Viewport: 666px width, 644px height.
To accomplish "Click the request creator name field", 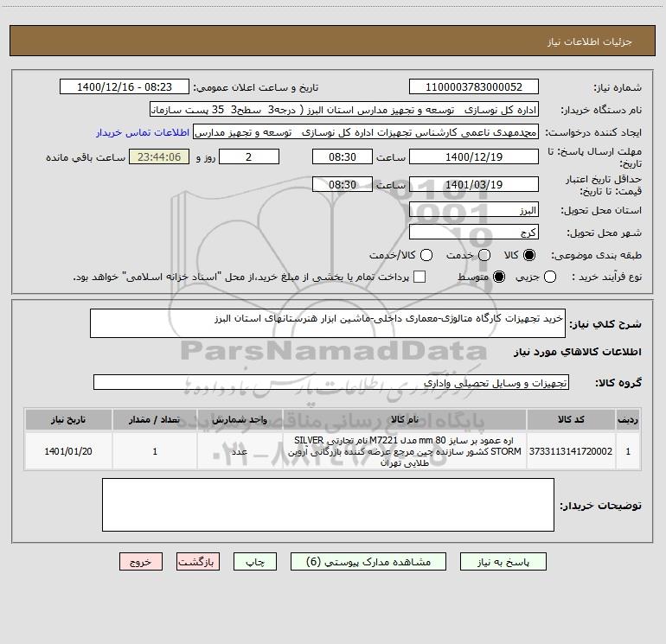I will tap(366, 132).
